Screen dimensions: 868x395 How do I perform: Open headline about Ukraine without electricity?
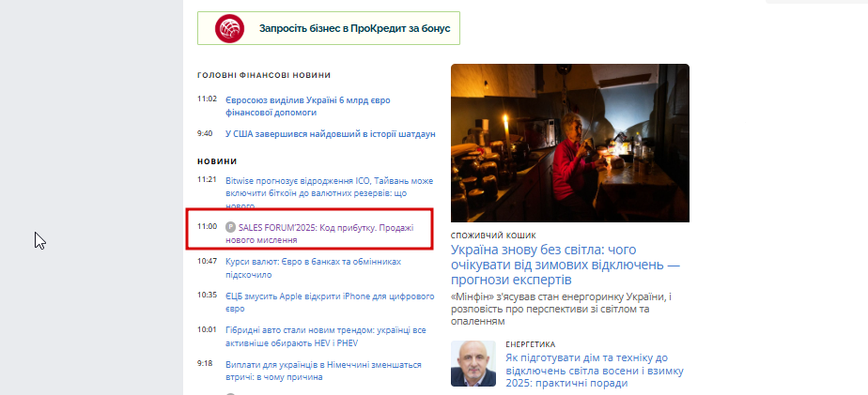coord(566,265)
